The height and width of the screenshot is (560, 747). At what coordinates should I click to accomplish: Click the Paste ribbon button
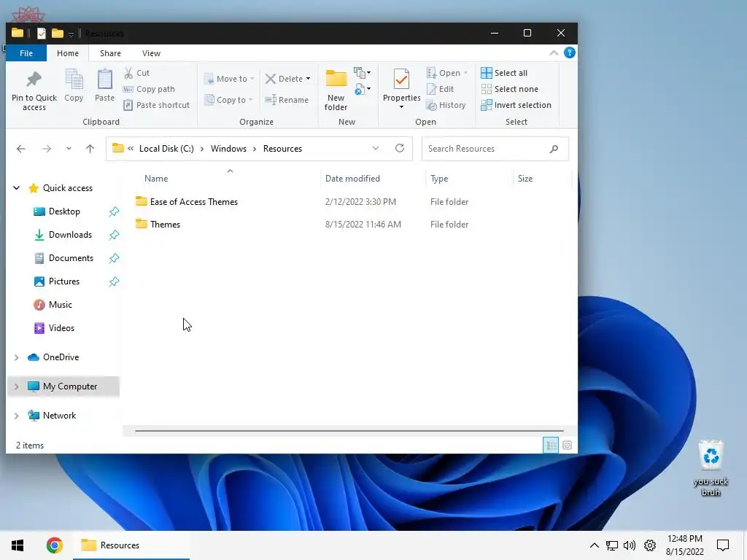(x=104, y=86)
